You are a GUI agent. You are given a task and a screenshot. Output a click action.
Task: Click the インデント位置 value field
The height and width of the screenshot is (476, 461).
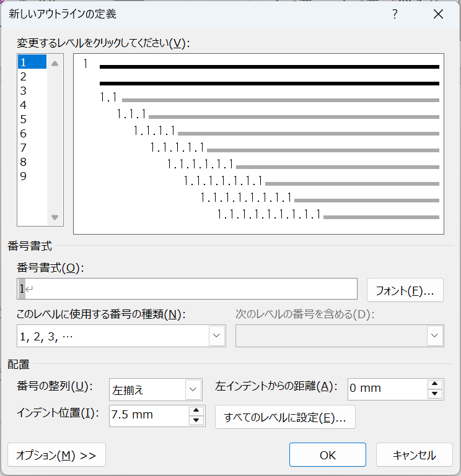click(149, 415)
